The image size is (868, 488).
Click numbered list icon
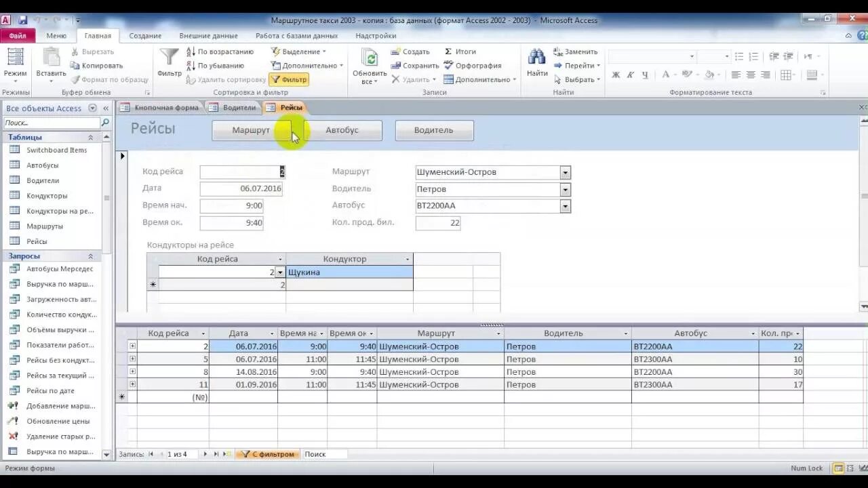tap(755, 57)
